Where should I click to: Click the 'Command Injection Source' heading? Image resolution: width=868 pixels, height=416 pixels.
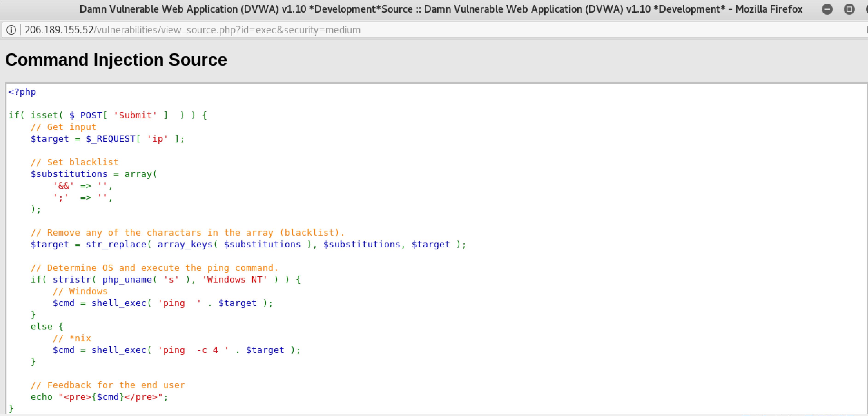point(116,60)
